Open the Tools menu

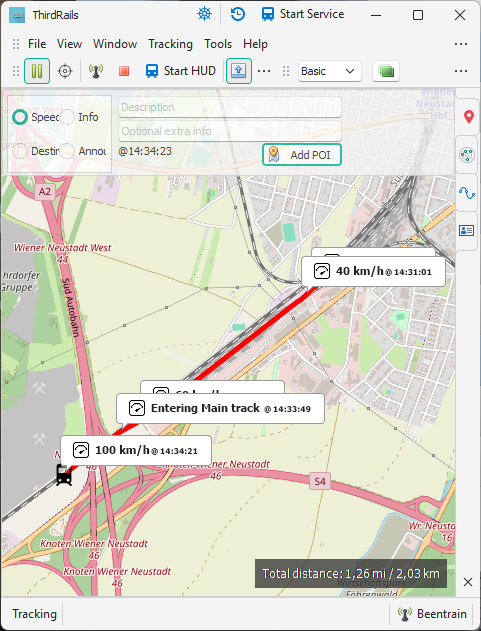coord(218,44)
